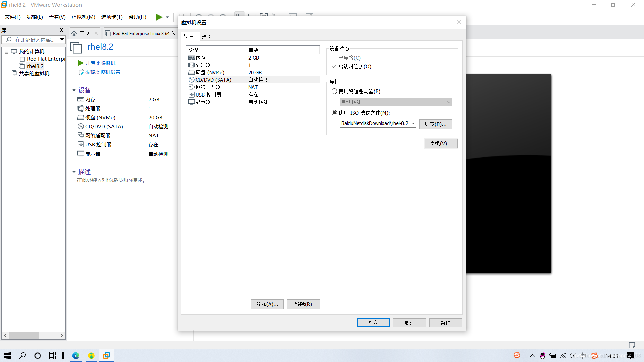Select the 使用 ISO 映像文件 radio button
The image size is (644, 362).
click(x=334, y=113)
